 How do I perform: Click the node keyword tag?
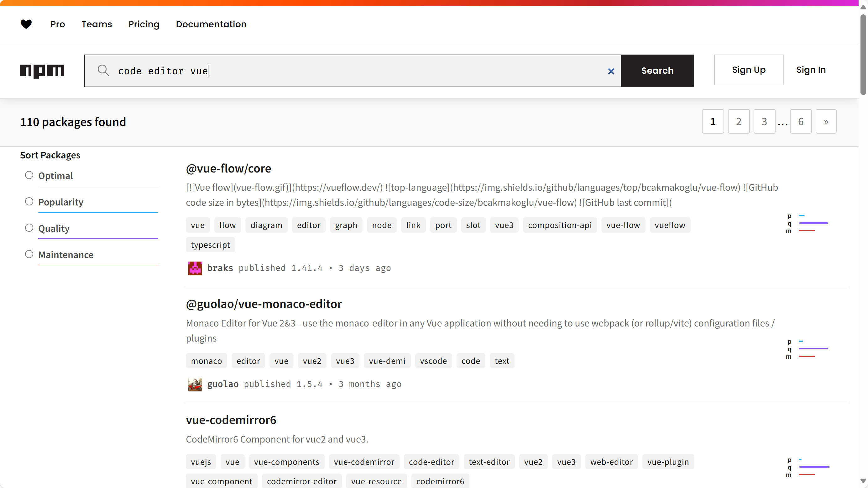pos(382,225)
